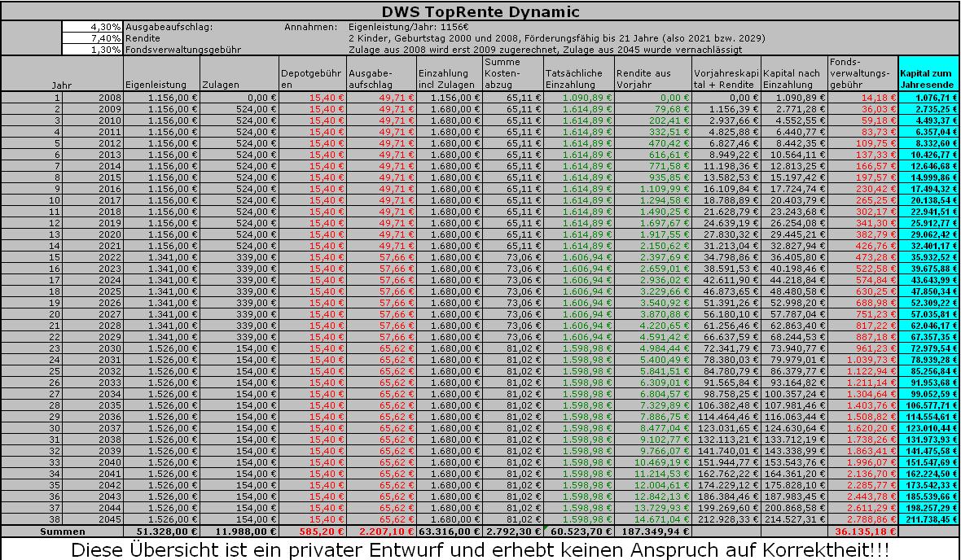This screenshot has width=961, height=560.
Task: Click the Tatsächliche Einzahlung cell '1.090,89 €' for 2008
Action: [578, 98]
